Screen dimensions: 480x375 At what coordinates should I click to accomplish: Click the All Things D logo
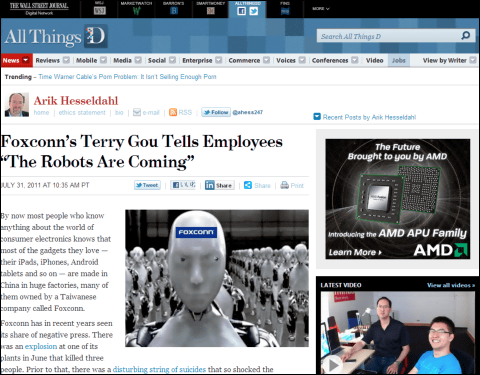point(56,36)
